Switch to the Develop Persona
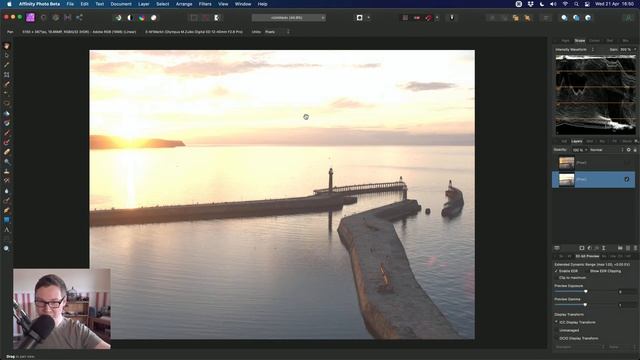Screen dimensions: 640x360 click(x=56, y=18)
